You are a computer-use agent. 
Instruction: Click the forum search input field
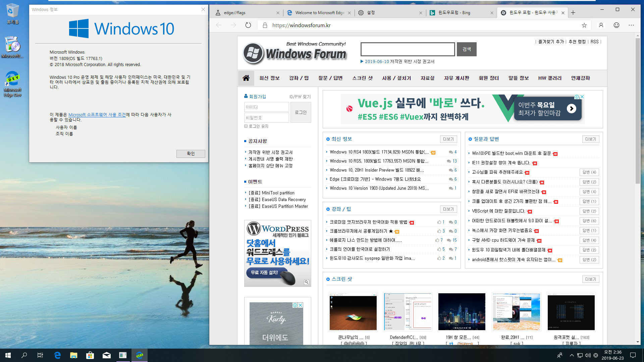pos(408,49)
